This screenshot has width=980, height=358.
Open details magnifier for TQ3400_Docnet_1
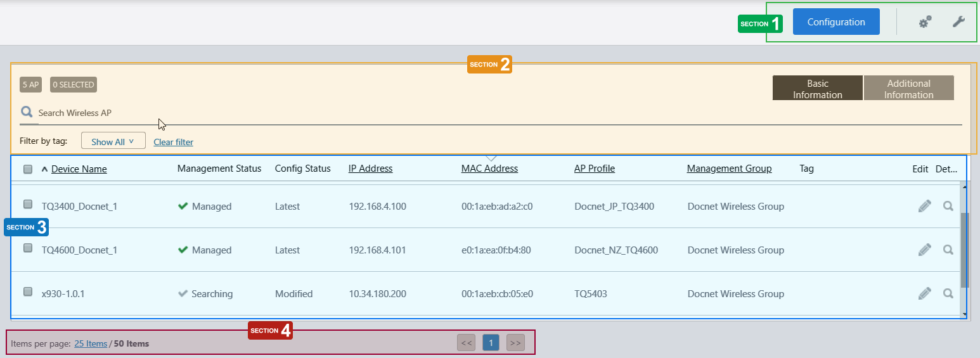click(948, 206)
